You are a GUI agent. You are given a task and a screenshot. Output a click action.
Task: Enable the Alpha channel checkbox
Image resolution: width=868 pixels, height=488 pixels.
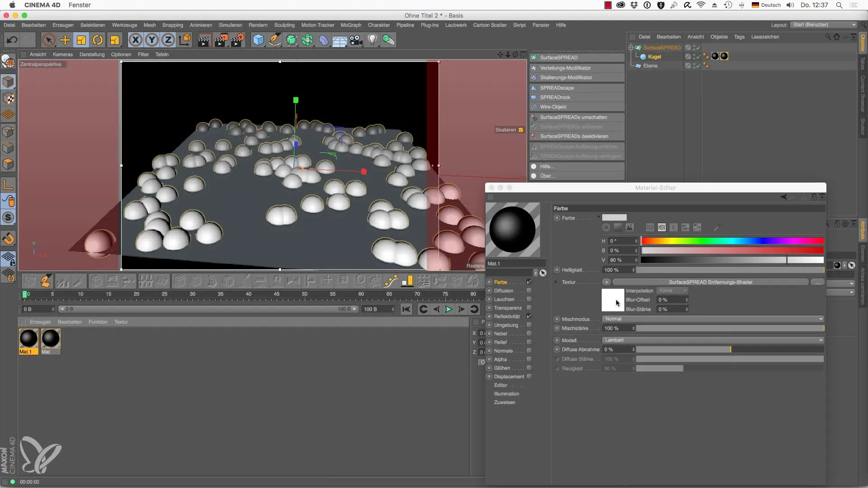(x=529, y=359)
